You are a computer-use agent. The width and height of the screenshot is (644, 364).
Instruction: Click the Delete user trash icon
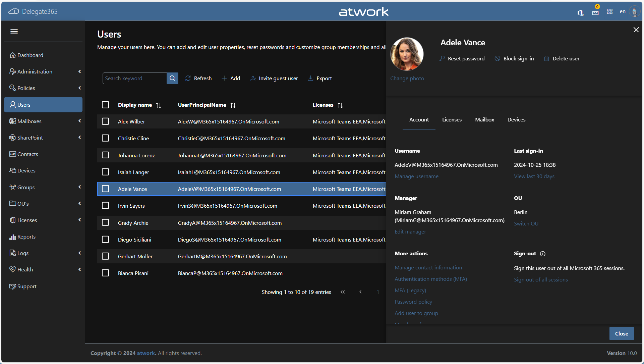pyautogui.click(x=546, y=58)
